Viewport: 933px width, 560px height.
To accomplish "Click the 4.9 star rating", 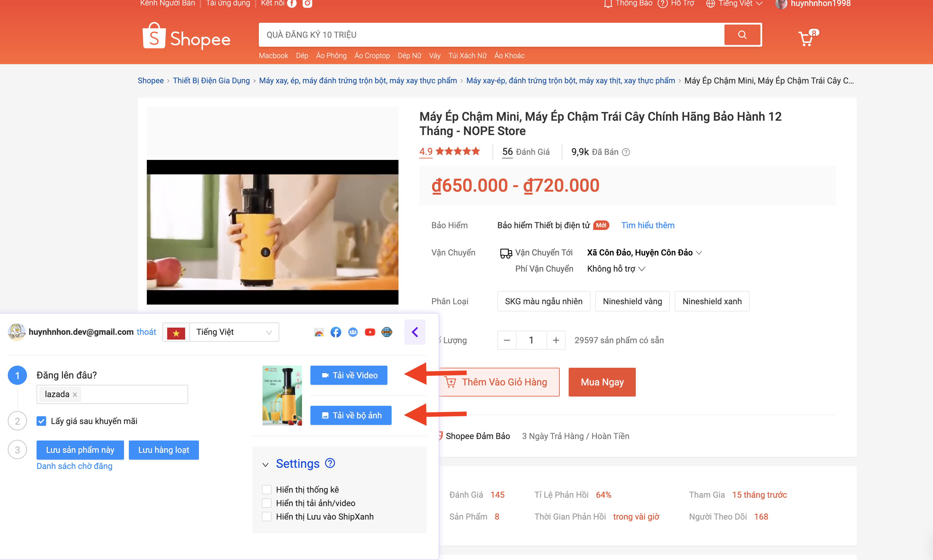I will click(449, 152).
